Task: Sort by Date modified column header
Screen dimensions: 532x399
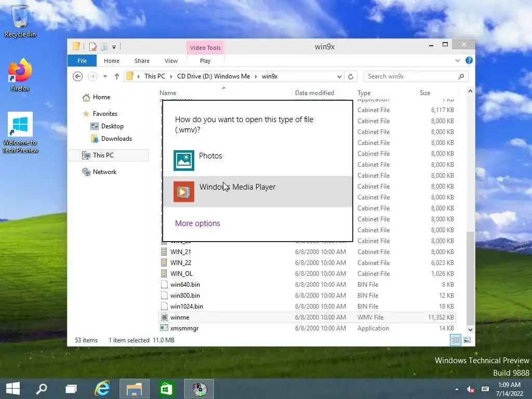Action: [x=314, y=93]
